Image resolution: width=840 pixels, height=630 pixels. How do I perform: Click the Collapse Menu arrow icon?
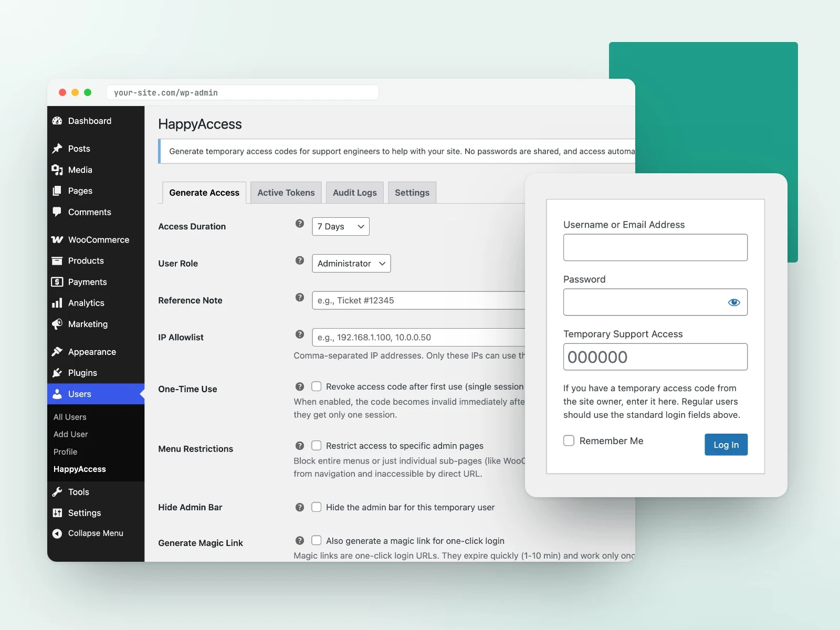57,533
